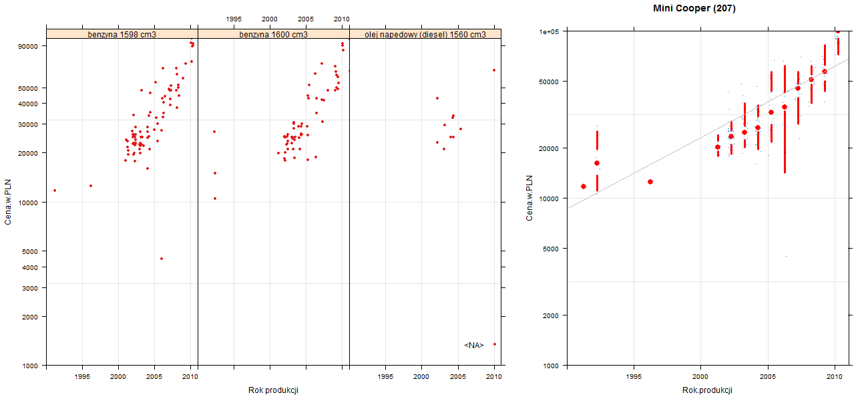
Task: Click the lone 1996 mean dot in Mini Cooper plot
Action: coord(650,182)
